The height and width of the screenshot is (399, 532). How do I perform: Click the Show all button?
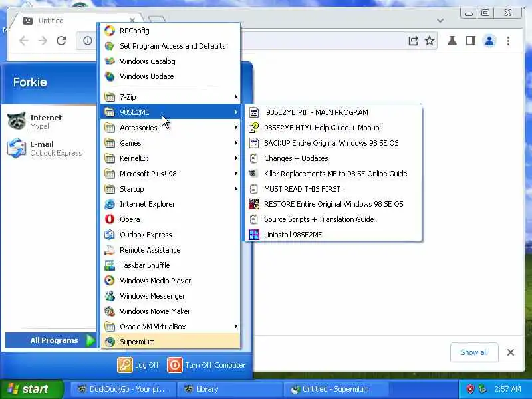pyautogui.click(x=474, y=352)
